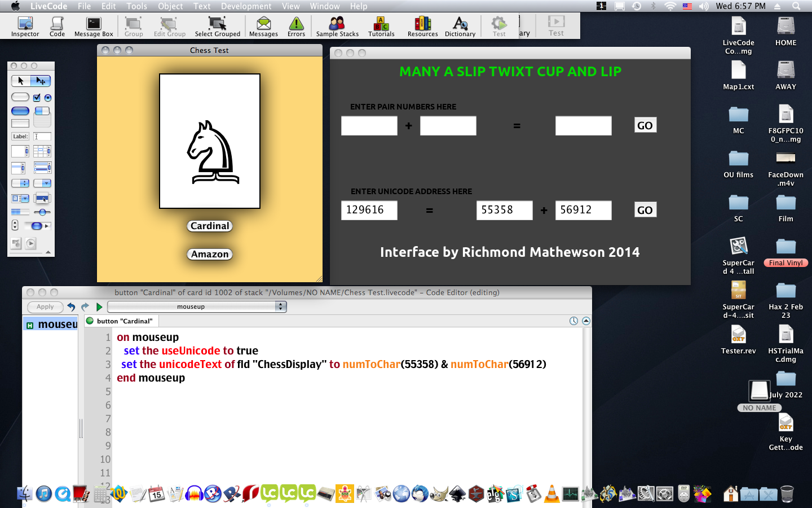Pick the checkbox control tool in palette
This screenshot has width=812, height=508.
pos(37,98)
